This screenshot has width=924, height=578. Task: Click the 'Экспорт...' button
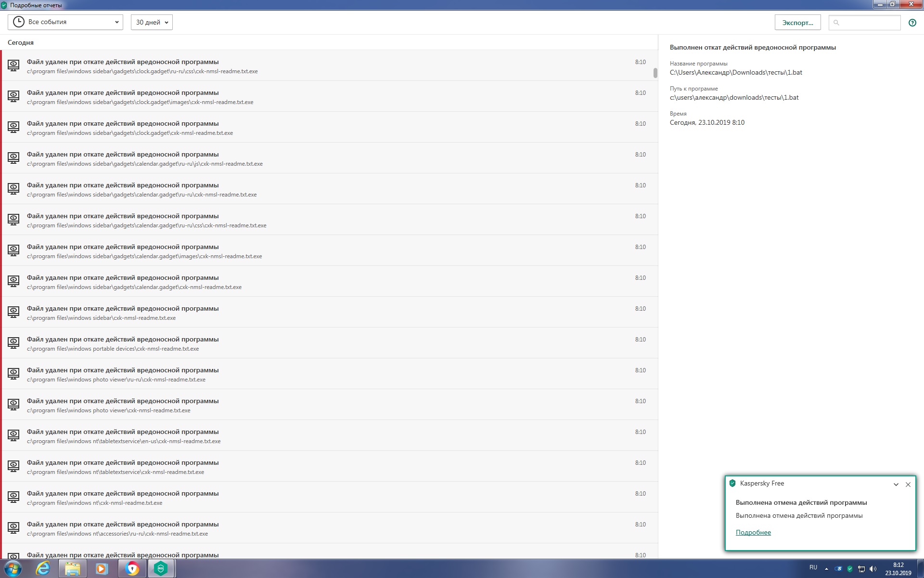[x=797, y=23]
